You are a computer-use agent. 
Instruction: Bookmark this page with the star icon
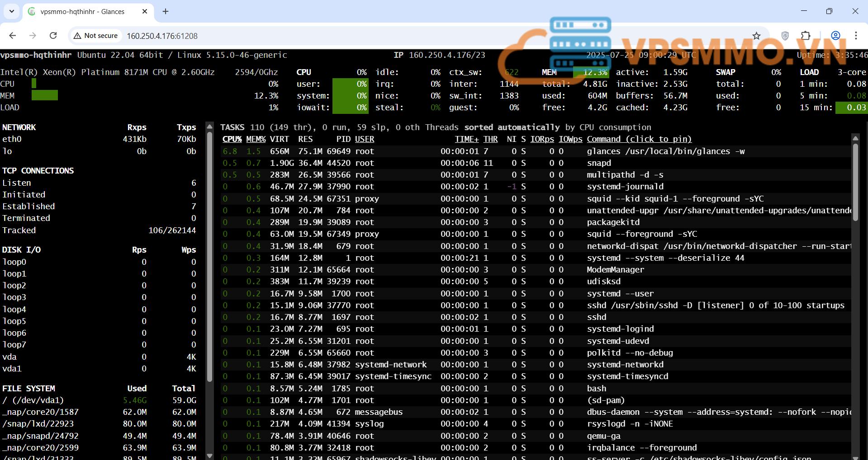756,36
